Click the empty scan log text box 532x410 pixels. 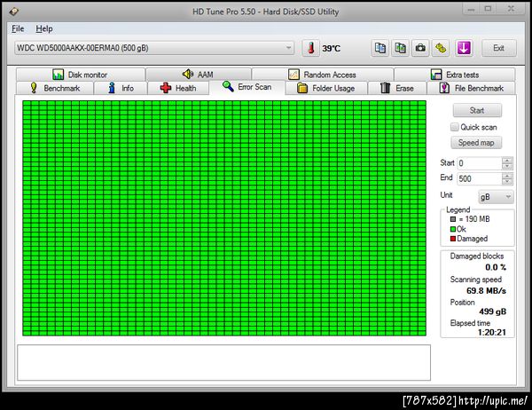coord(224,362)
